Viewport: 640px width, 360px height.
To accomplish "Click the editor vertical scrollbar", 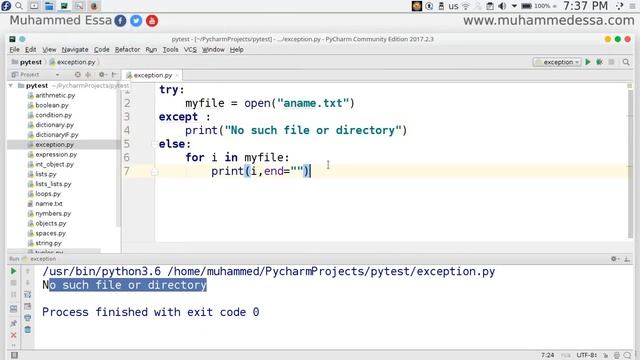I will [630, 163].
